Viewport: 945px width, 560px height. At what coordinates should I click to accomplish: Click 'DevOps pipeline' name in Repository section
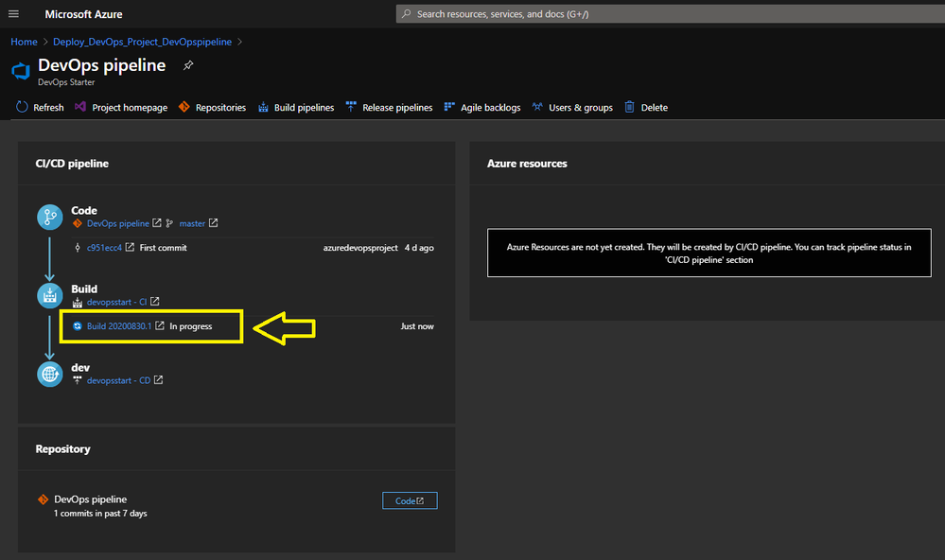tap(91, 499)
